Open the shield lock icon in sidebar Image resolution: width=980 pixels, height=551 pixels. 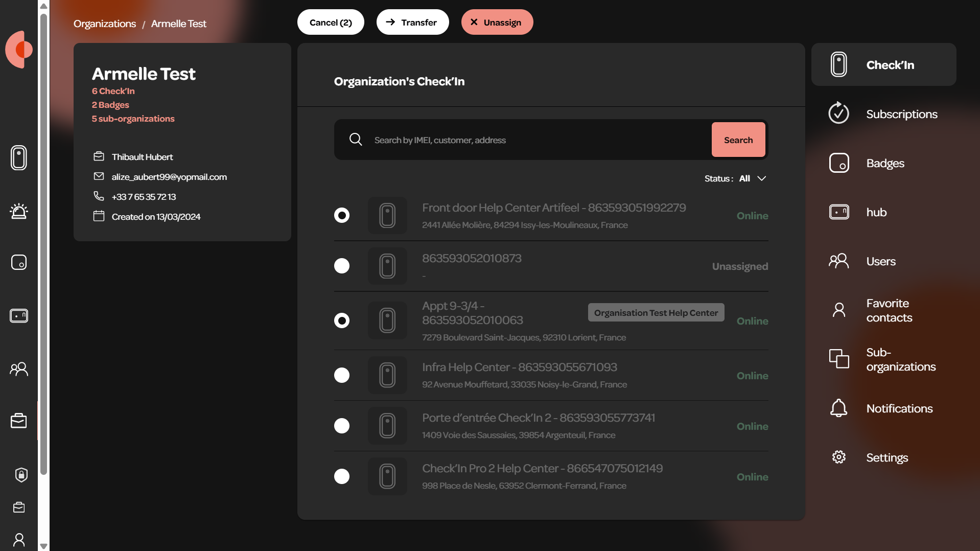pyautogui.click(x=21, y=475)
